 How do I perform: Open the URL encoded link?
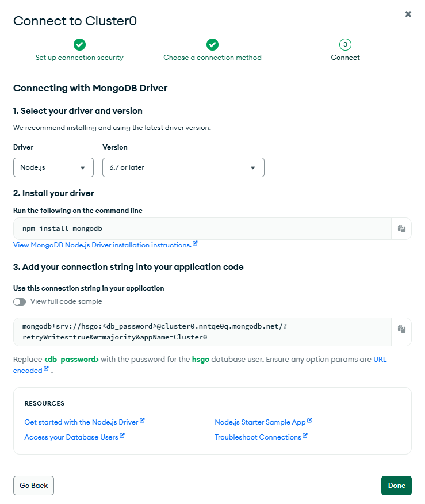(x=27, y=371)
